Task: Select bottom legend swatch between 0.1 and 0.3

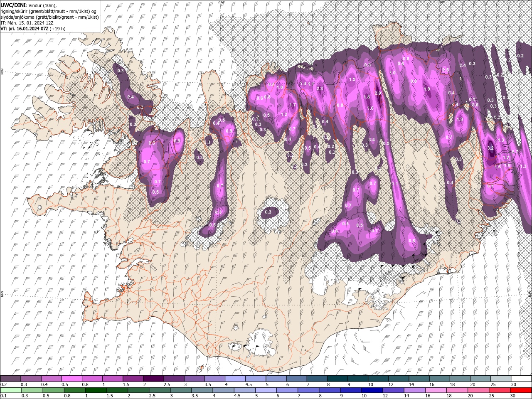Action: [11, 390]
